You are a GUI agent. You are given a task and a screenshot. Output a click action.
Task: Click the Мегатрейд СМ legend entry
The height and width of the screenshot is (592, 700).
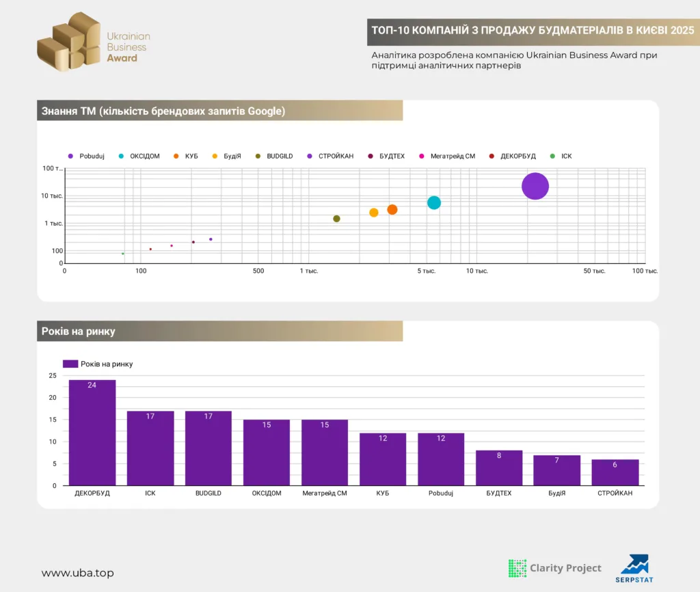447,156
